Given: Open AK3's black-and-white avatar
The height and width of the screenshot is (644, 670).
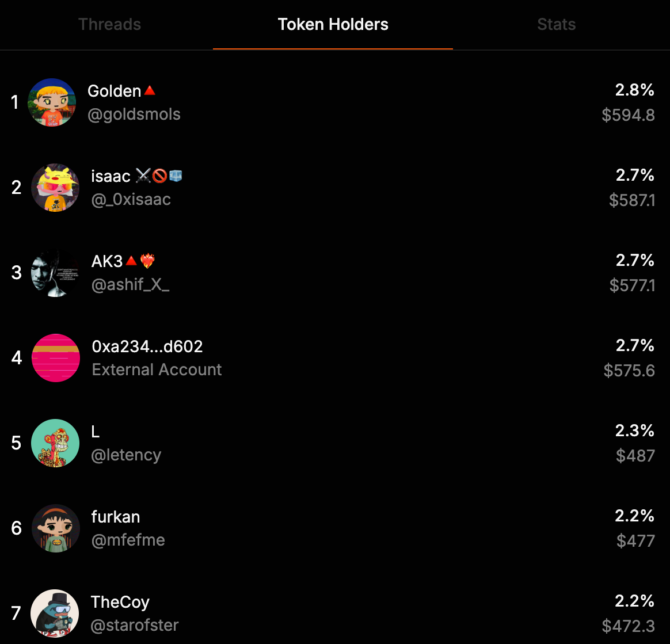Looking at the screenshot, I should 55,273.
